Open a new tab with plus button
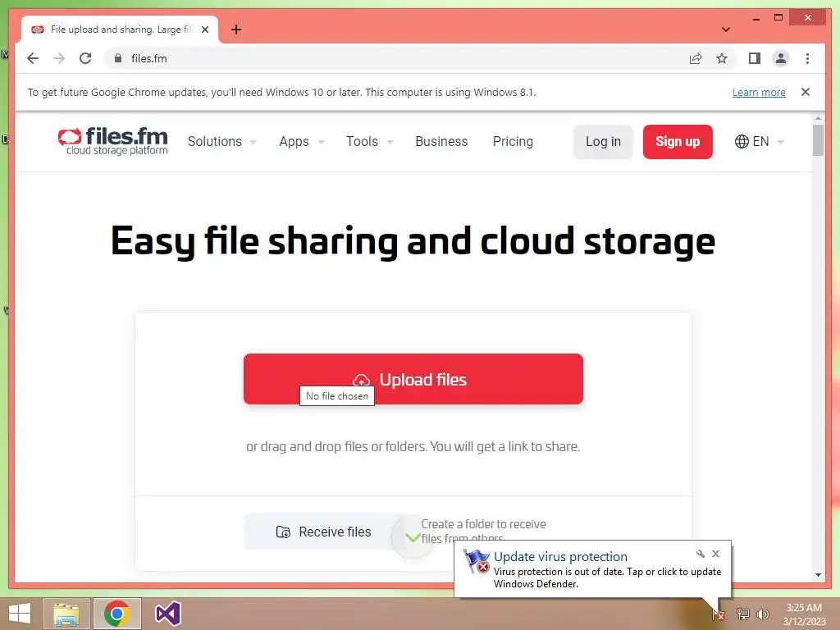Viewport: 840px width, 630px height. (x=235, y=30)
